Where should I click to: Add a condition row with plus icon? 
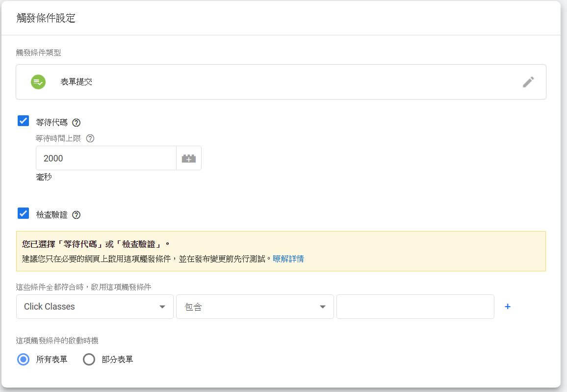coord(508,307)
